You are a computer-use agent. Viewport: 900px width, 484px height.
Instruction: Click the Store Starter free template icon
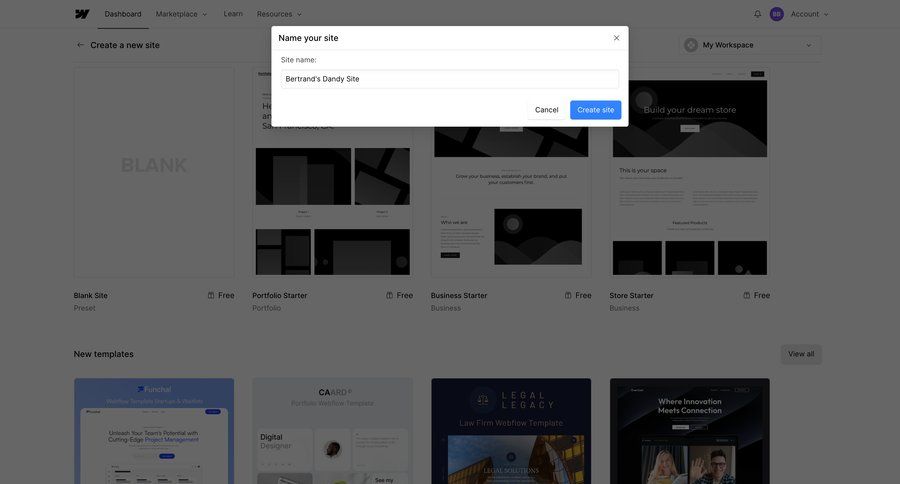pyautogui.click(x=747, y=295)
